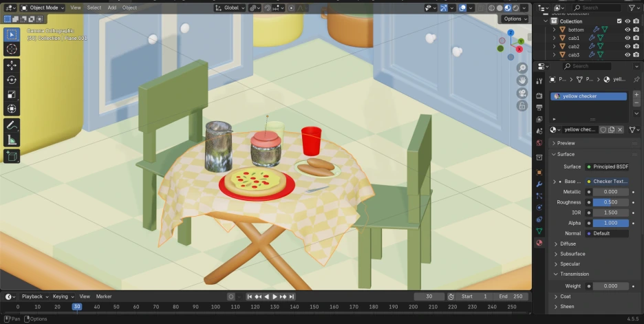Remove the selected material slot
644x324 pixels.
636,102
